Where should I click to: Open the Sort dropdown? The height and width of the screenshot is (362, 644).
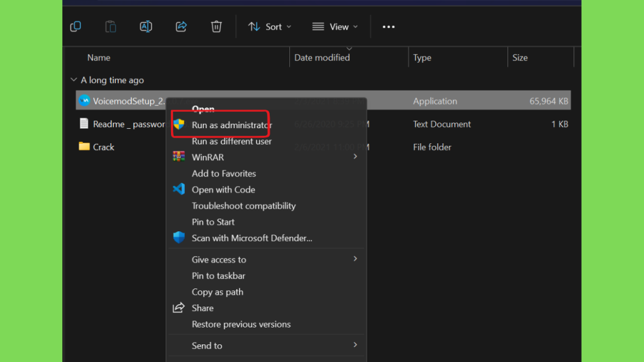(270, 26)
